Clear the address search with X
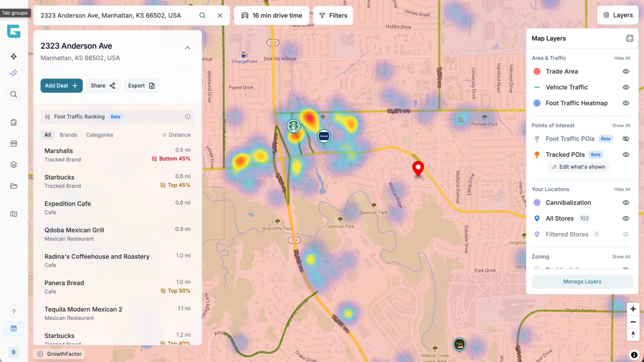The image size is (644, 362). (x=220, y=15)
